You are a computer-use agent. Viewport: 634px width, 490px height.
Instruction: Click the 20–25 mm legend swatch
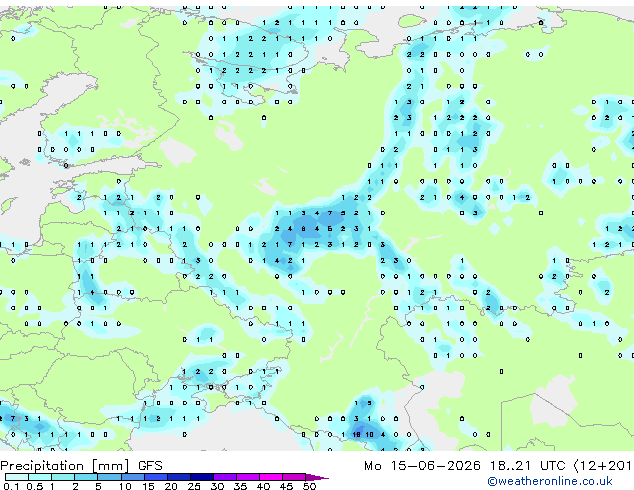point(178,477)
